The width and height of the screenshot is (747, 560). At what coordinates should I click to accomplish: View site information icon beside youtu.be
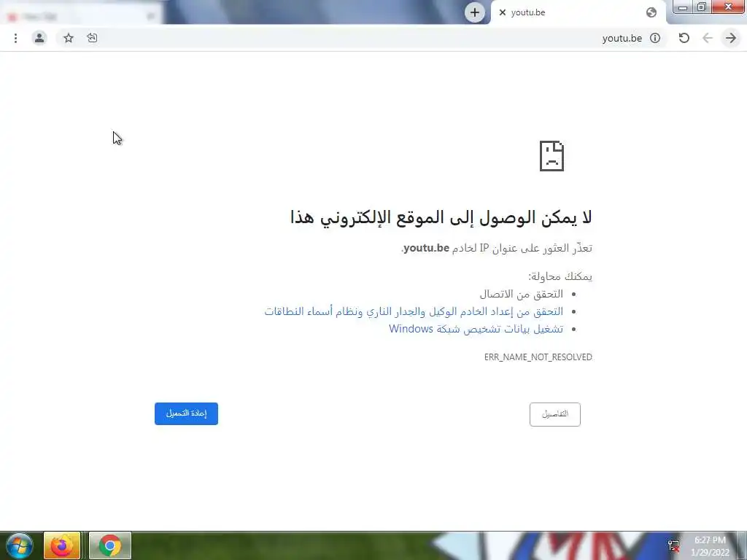tap(655, 38)
